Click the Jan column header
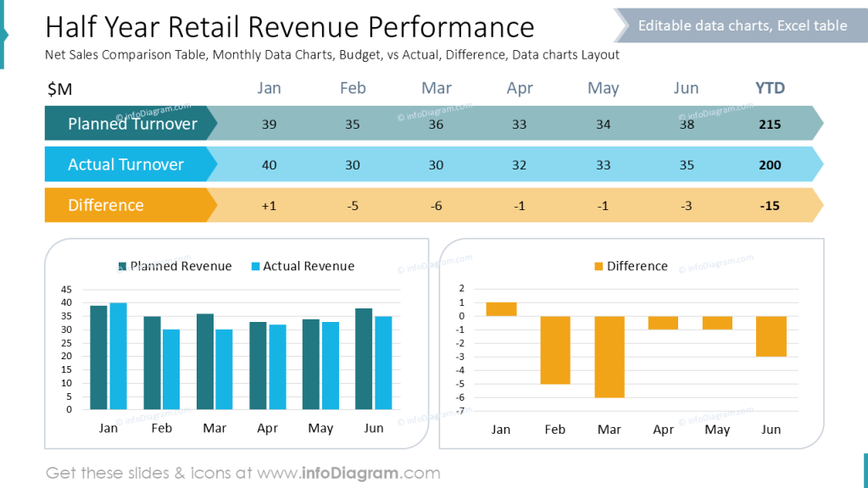This screenshot has width=868, height=488. click(269, 87)
